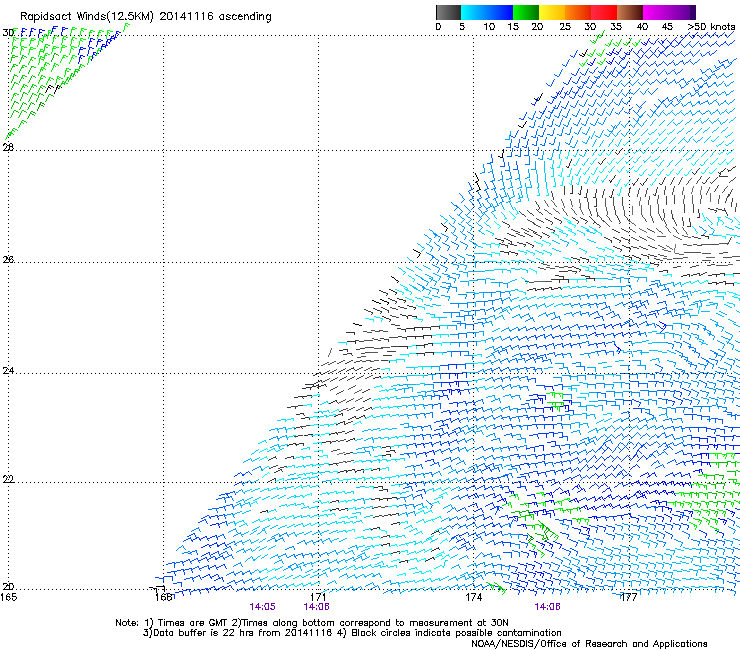Click the magenta 40-45 knots legend swatch
The image size is (740, 650).
[656, 12]
